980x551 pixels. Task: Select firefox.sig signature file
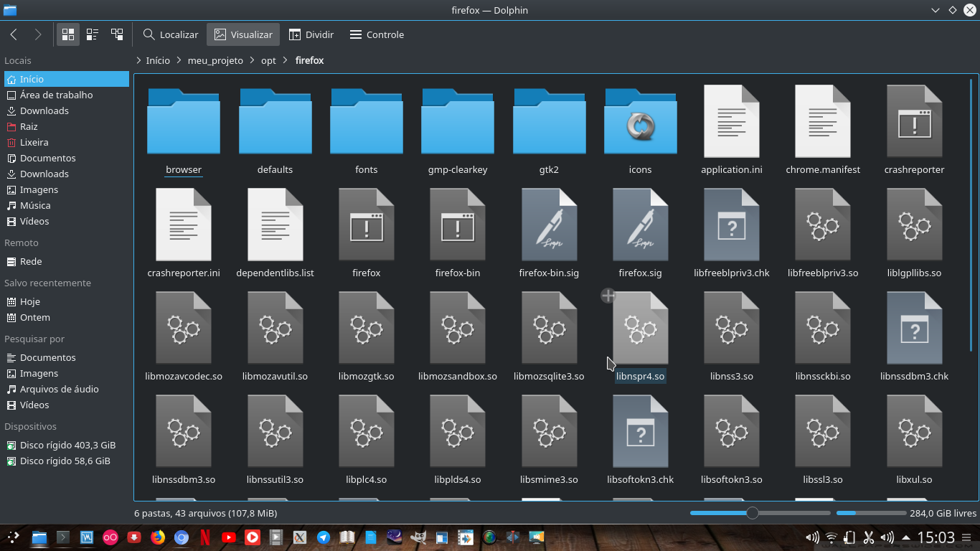tap(640, 225)
